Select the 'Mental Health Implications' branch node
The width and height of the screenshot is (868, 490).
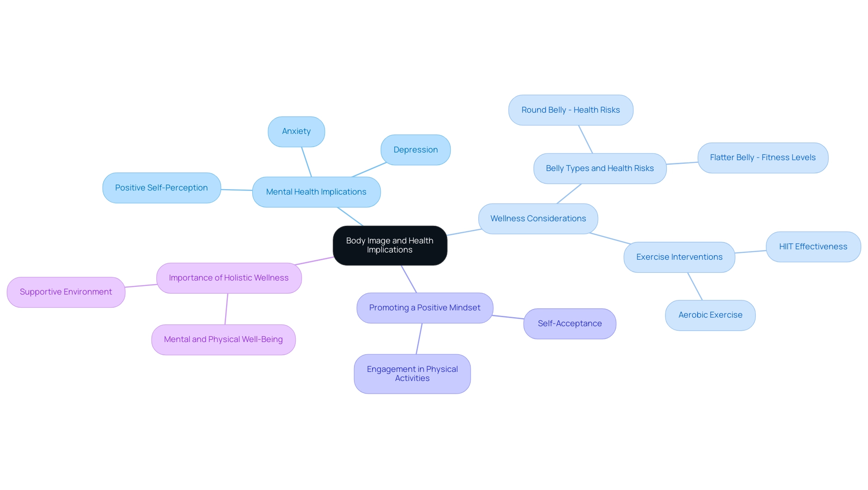click(316, 191)
